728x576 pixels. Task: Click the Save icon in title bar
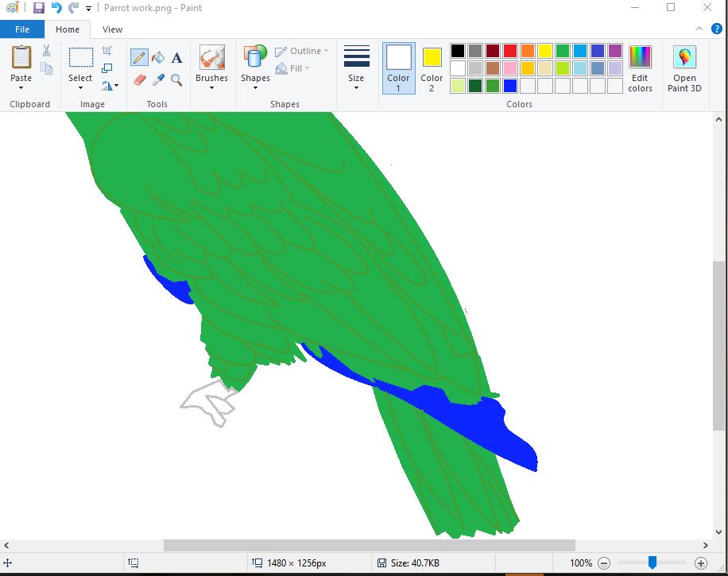click(39, 7)
